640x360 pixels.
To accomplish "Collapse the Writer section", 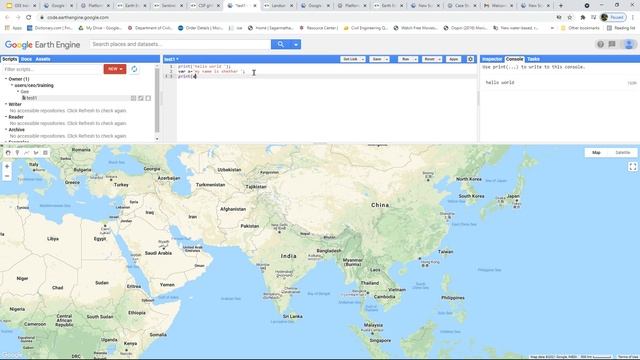I will click(6, 104).
